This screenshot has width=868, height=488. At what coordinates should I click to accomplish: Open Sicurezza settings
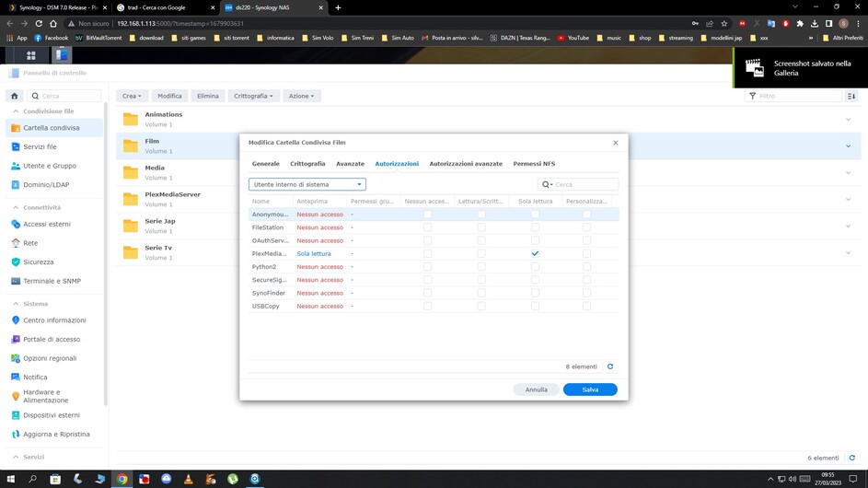[x=54, y=262]
